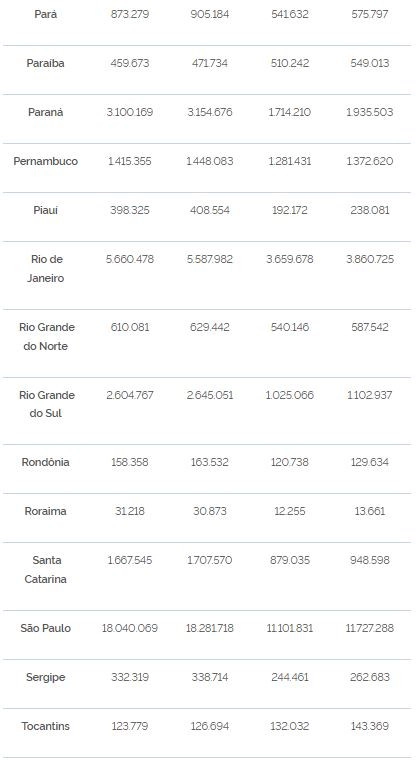Click the Rio de Janeiro row label
The image size is (420, 762).
tap(46, 269)
